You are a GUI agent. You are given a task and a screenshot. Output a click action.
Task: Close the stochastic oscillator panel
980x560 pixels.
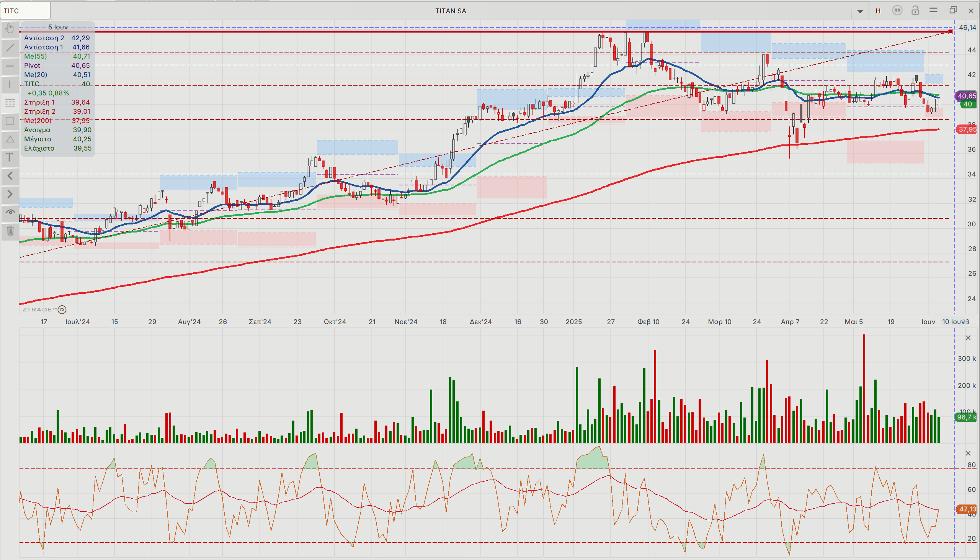[968, 453]
